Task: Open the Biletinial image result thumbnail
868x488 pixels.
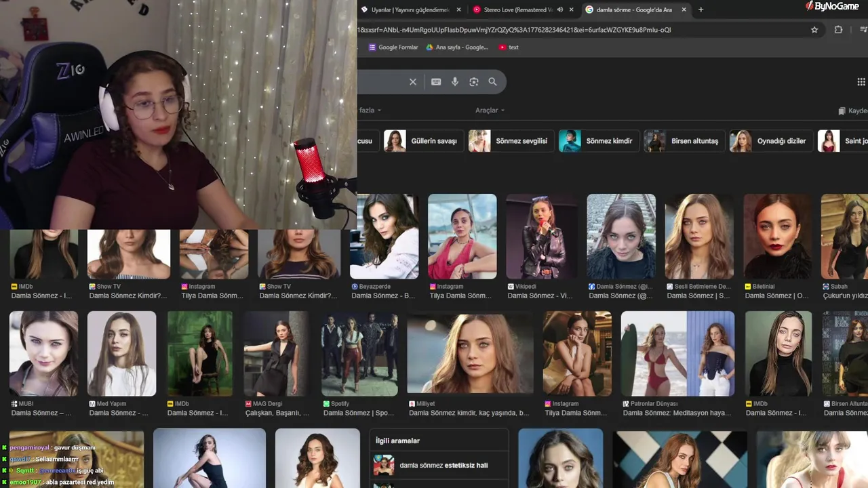Action: (778, 237)
